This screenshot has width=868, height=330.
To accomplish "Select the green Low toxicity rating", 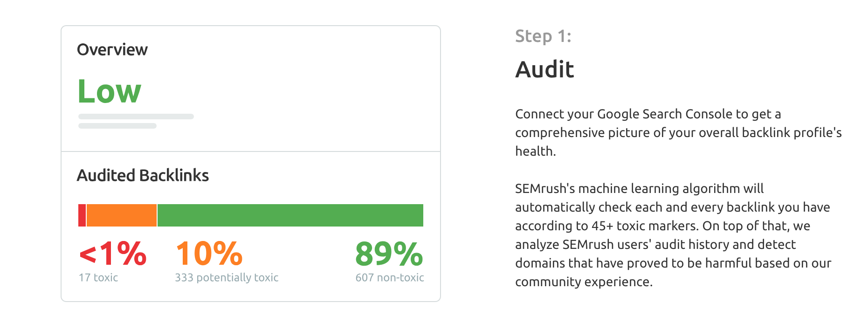I will pyautogui.click(x=110, y=91).
